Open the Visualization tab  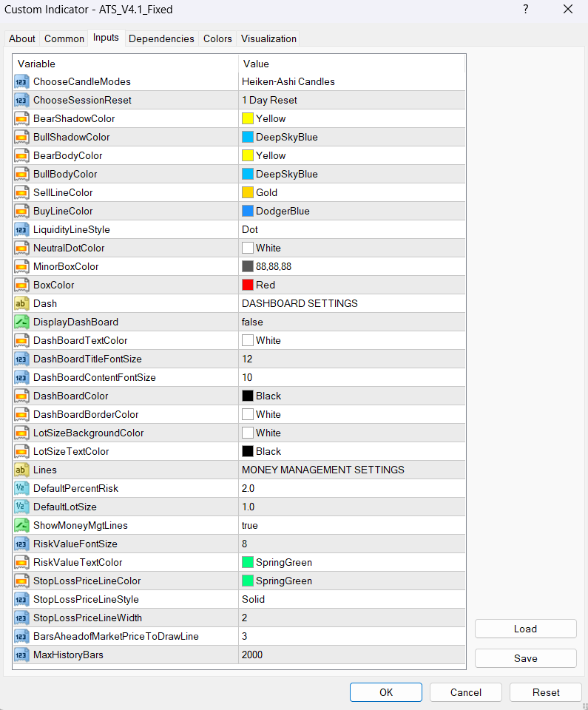pyautogui.click(x=268, y=38)
